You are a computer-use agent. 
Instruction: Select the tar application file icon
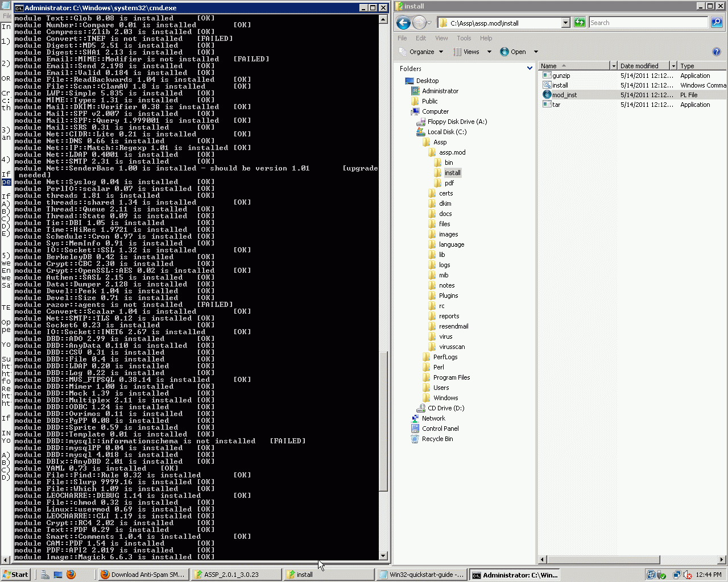pyautogui.click(x=547, y=105)
